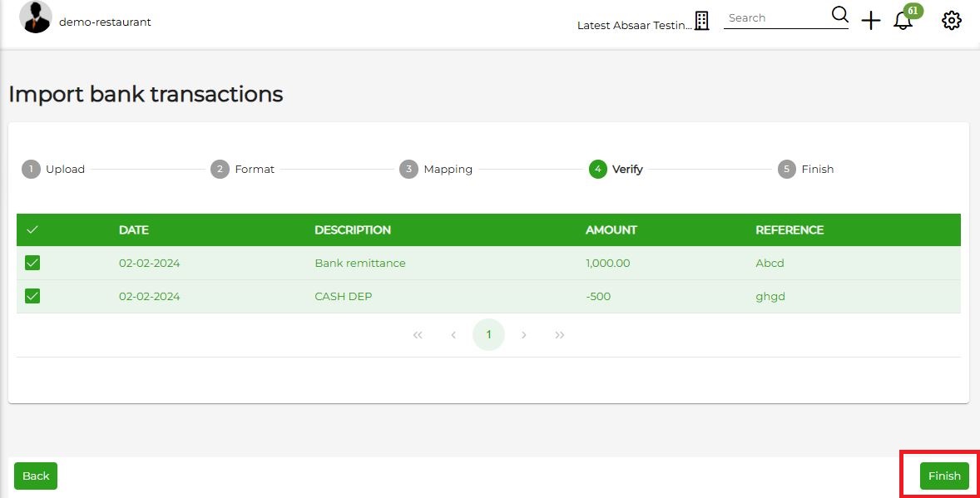Click the settings gear icon

(951, 21)
